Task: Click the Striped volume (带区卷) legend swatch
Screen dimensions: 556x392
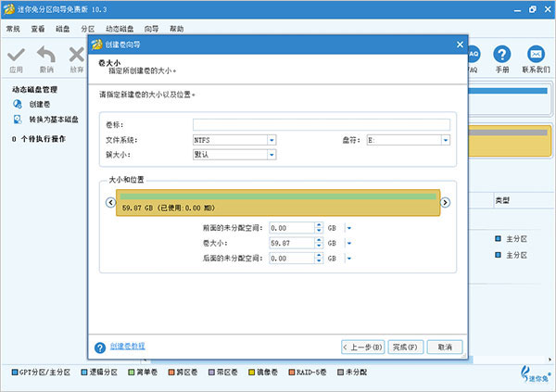Action: pyautogui.click(x=211, y=373)
